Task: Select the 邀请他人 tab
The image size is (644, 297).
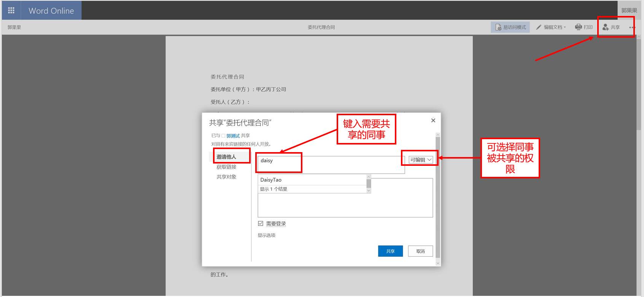Action: [226, 157]
